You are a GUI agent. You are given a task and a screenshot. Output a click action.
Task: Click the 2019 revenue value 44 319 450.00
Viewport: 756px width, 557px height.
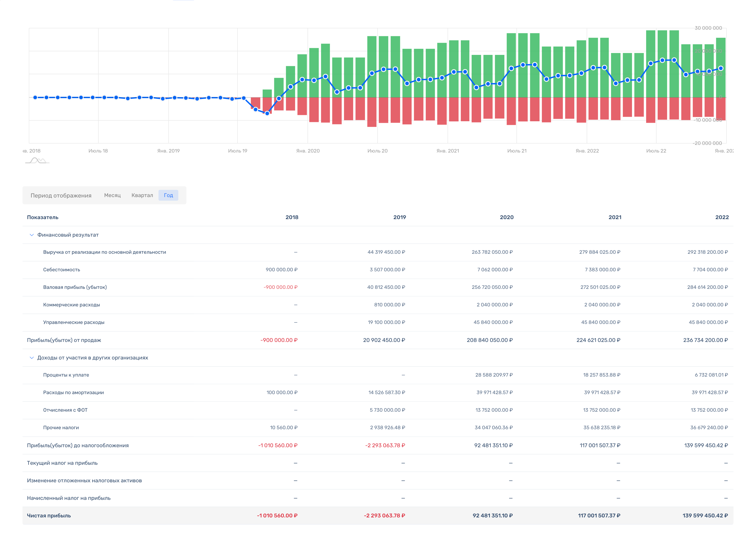(x=386, y=252)
